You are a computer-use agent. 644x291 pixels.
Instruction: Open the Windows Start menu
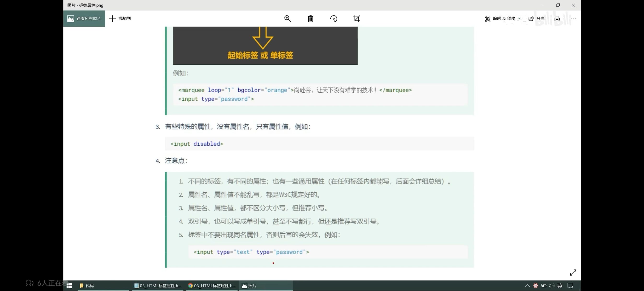point(69,285)
